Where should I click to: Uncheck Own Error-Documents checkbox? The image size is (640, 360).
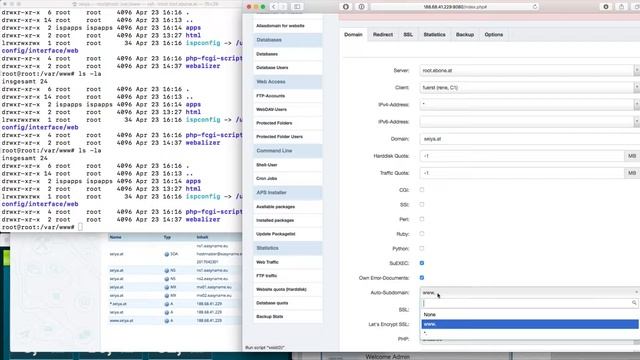point(422,278)
